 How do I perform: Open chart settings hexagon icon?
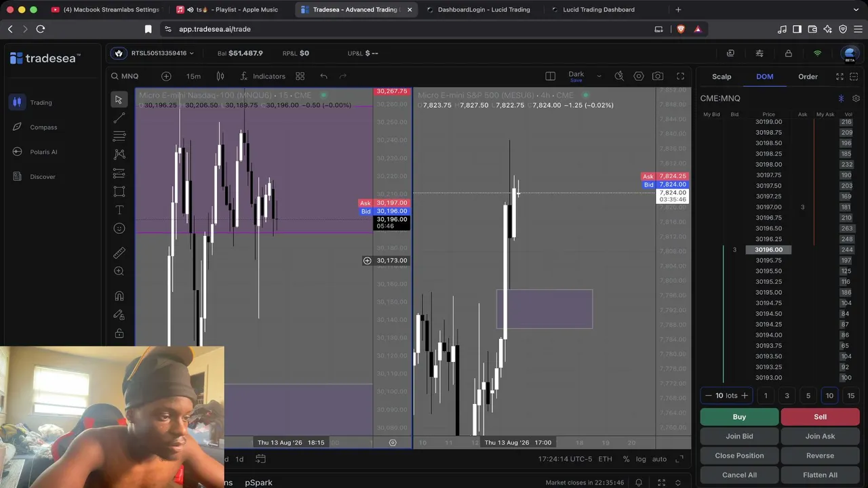pyautogui.click(x=639, y=76)
